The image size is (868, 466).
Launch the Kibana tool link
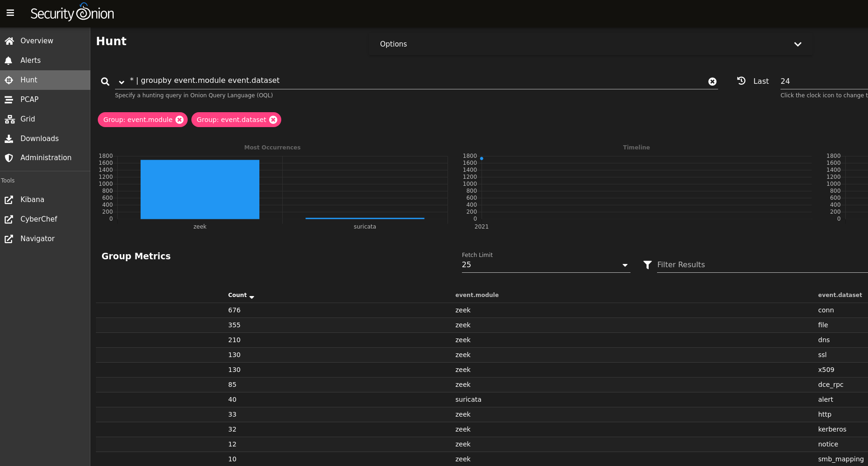pyautogui.click(x=45, y=200)
